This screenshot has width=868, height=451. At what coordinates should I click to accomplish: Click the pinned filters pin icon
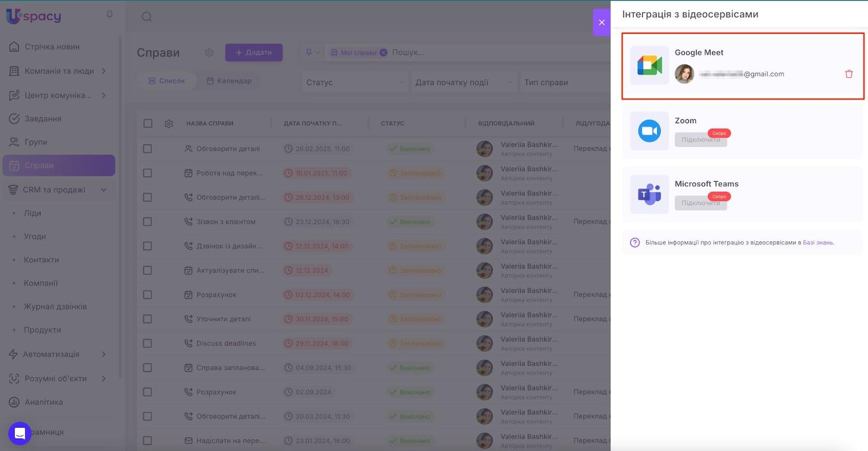pos(309,53)
